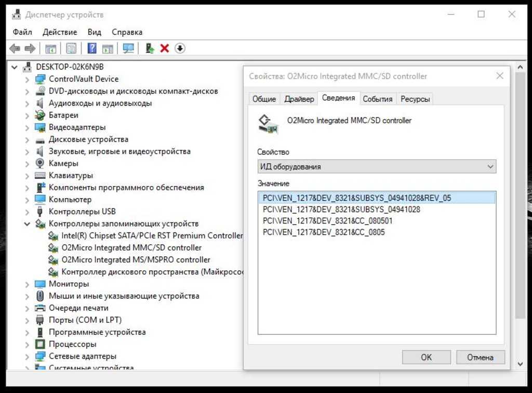
Task: Click the device tree vertical scrollbar thumb
Action: [520, 195]
